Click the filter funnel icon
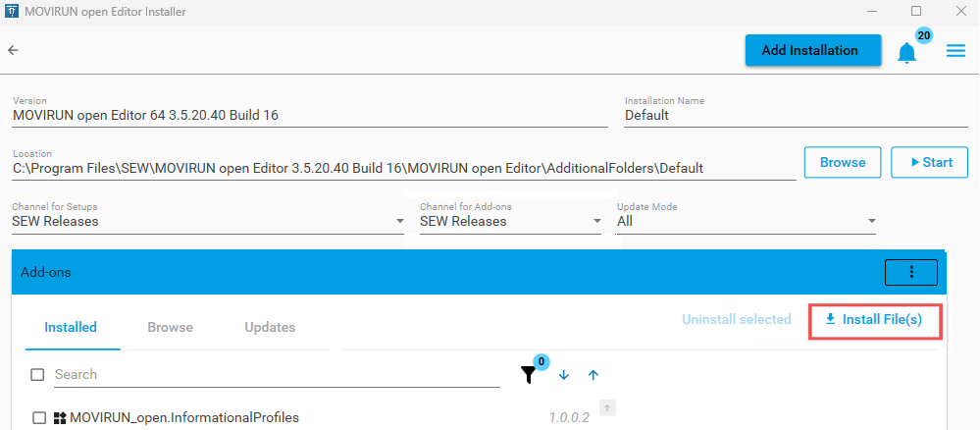 point(529,374)
